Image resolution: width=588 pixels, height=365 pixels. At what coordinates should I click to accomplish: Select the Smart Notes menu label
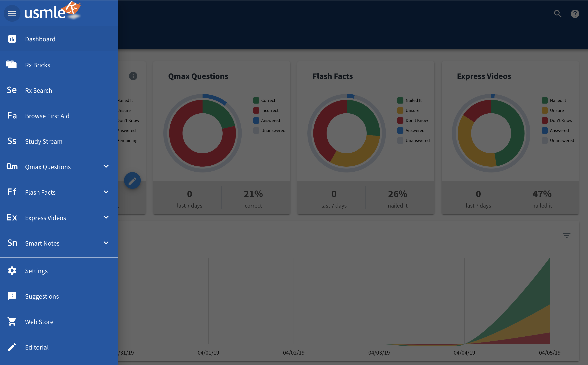click(x=42, y=243)
